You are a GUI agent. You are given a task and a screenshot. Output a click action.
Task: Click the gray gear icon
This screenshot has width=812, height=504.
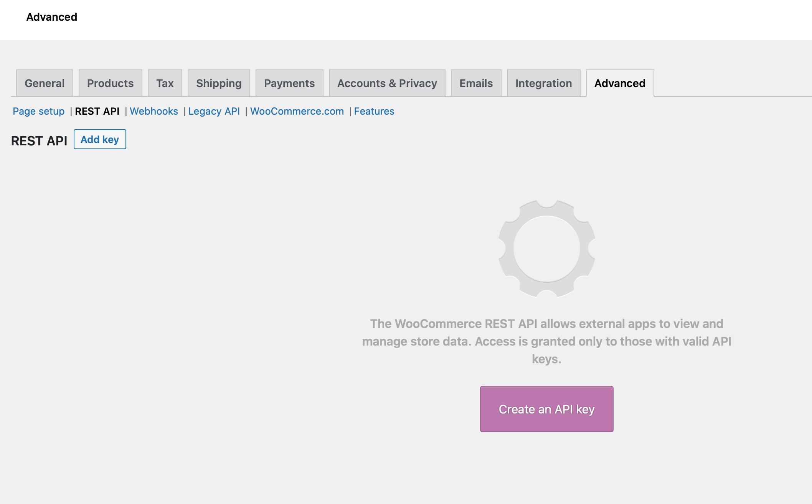(x=547, y=249)
